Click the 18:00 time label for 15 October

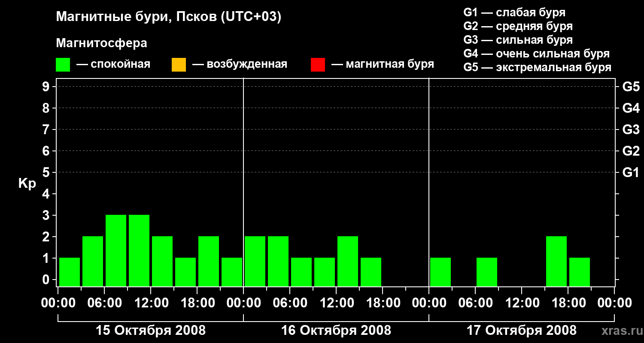pos(197,303)
